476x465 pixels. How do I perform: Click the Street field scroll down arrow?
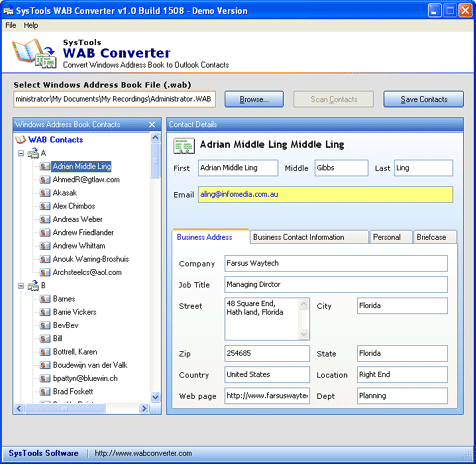click(x=304, y=334)
